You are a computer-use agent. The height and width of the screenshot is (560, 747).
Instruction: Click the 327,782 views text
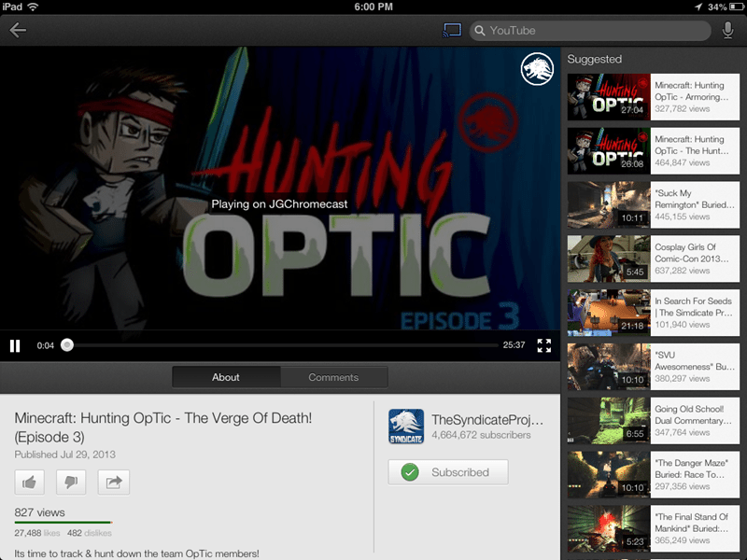683,109
